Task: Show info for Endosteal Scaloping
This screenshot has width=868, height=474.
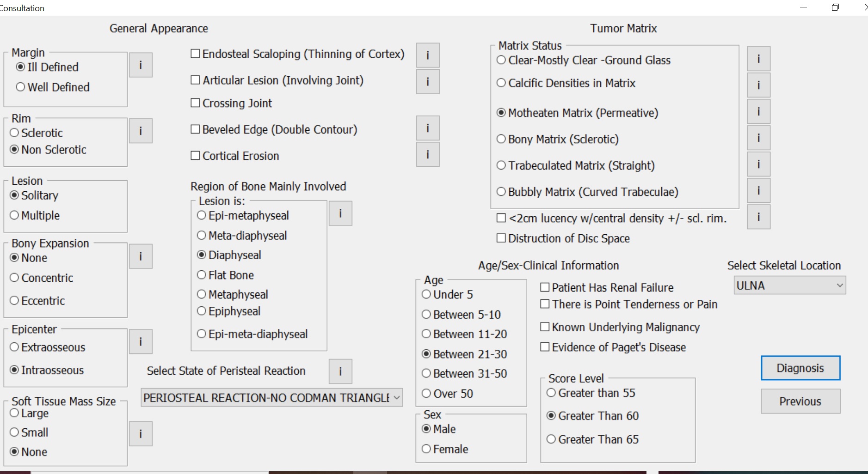Action: pos(428,55)
